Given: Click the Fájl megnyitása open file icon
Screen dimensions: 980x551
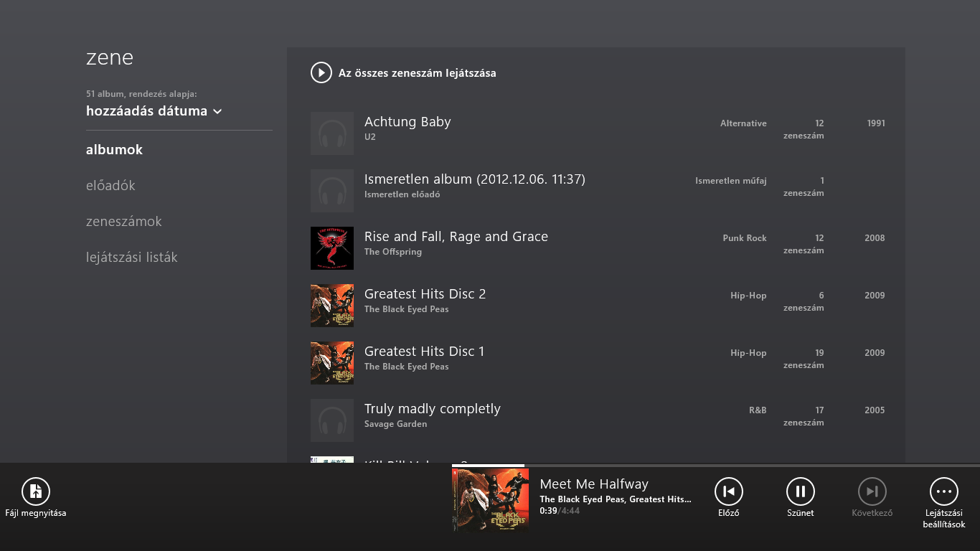Looking at the screenshot, I should coord(36,491).
